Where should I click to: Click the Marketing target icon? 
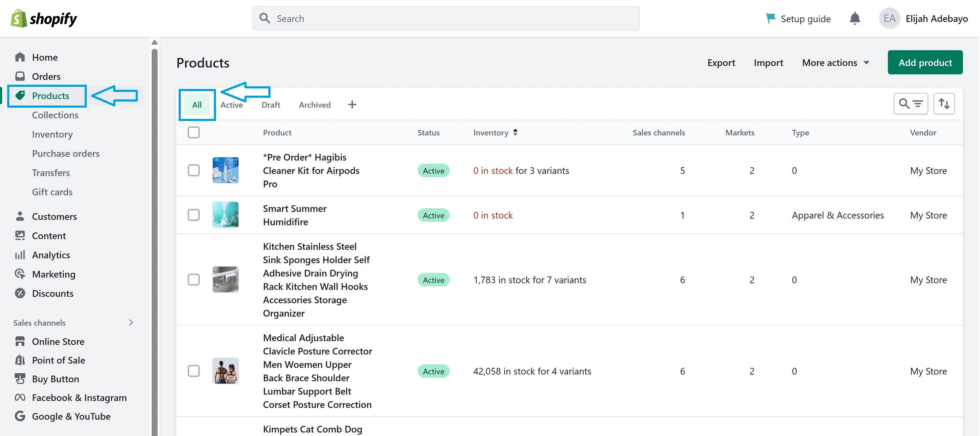tap(20, 274)
